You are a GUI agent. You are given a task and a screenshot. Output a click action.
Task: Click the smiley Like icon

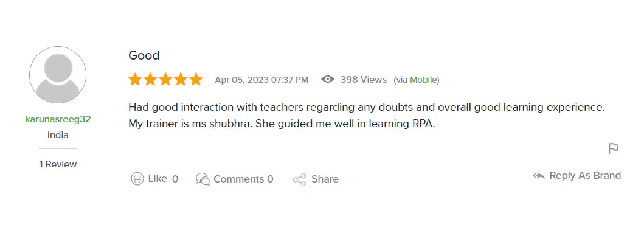[x=137, y=179]
